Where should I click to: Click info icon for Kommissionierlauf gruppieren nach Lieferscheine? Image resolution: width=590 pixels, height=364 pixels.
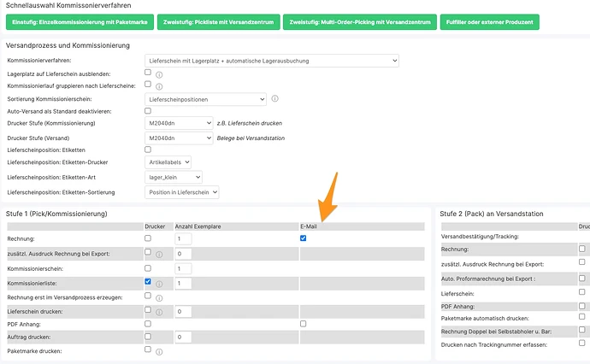point(159,86)
